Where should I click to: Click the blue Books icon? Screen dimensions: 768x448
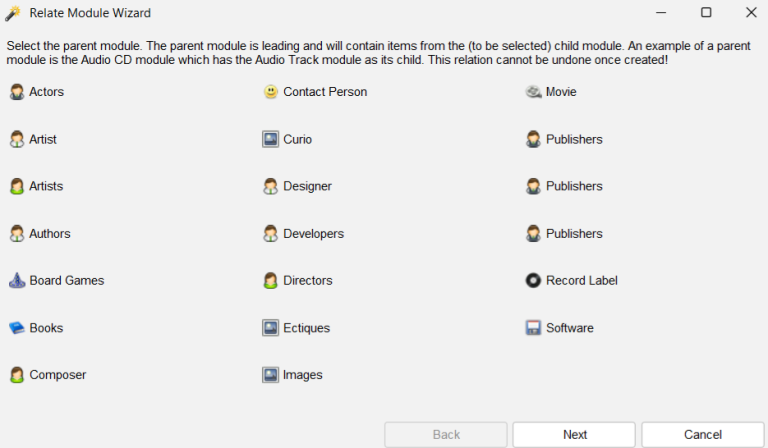click(x=17, y=328)
